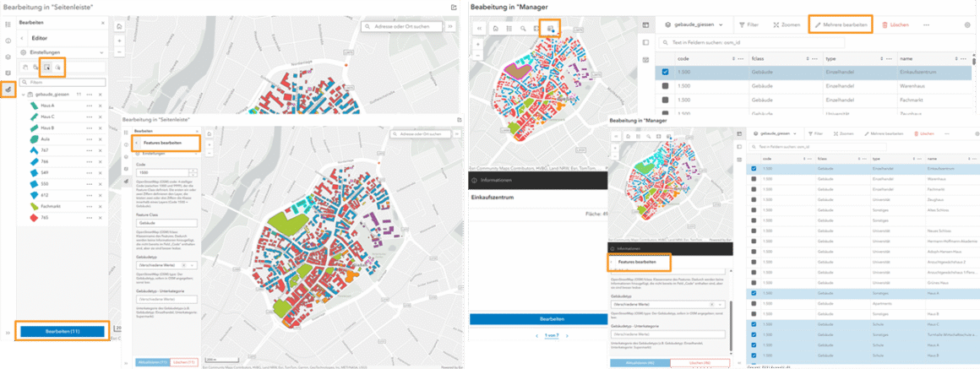Click the Aktualisieren (46) button
The height and width of the screenshot is (369, 980).
coord(640,363)
